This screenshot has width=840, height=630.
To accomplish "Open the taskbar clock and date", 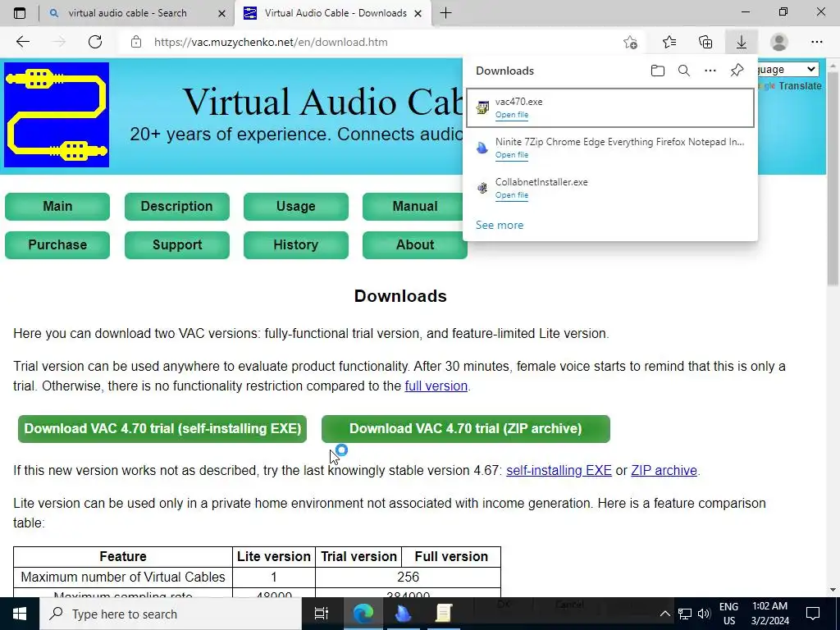I will [x=769, y=614].
